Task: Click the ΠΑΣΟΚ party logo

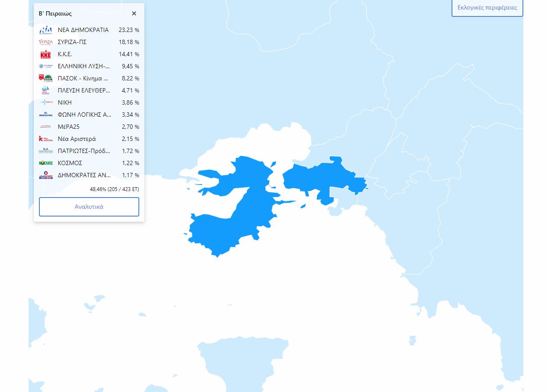Action: tap(46, 78)
